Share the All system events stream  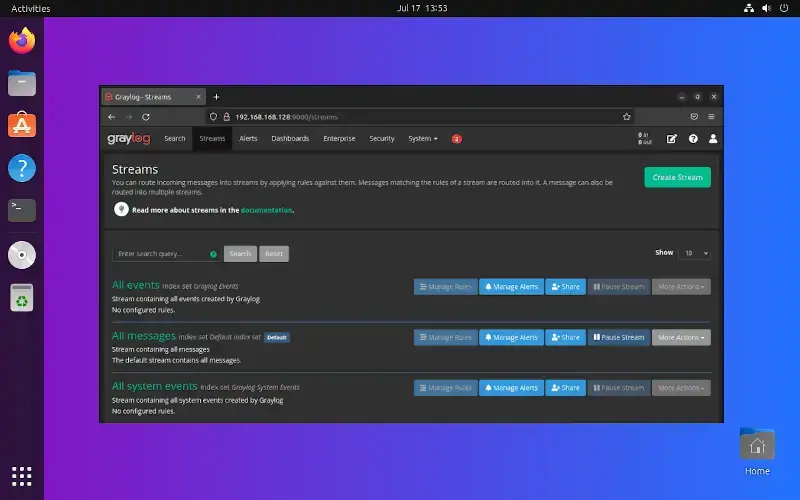[x=565, y=388]
